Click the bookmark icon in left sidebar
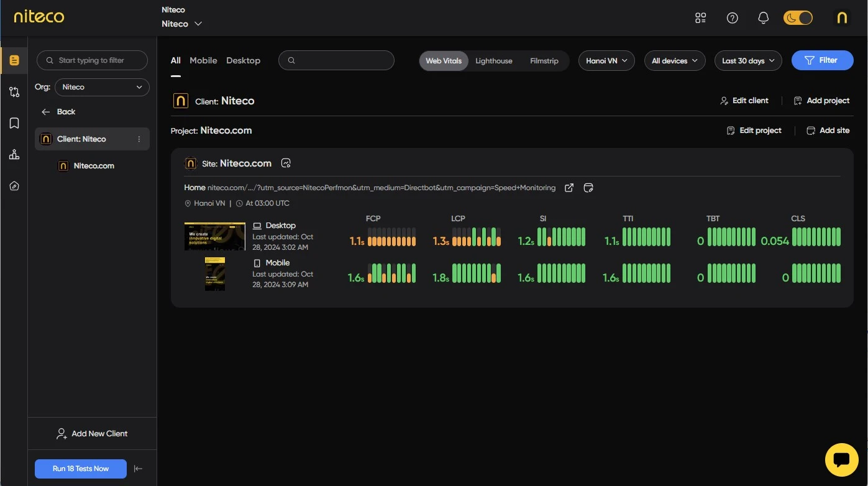This screenshot has width=868, height=486. pyautogui.click(x=14, y=123)
